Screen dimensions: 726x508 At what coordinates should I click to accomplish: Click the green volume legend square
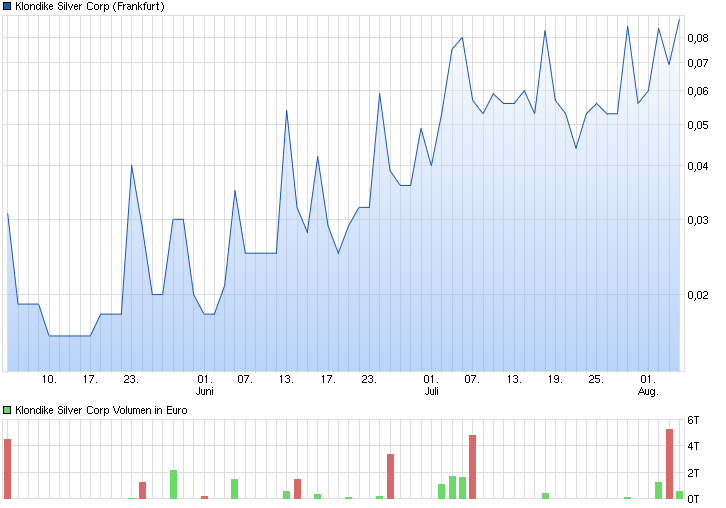tap(8, 410)
